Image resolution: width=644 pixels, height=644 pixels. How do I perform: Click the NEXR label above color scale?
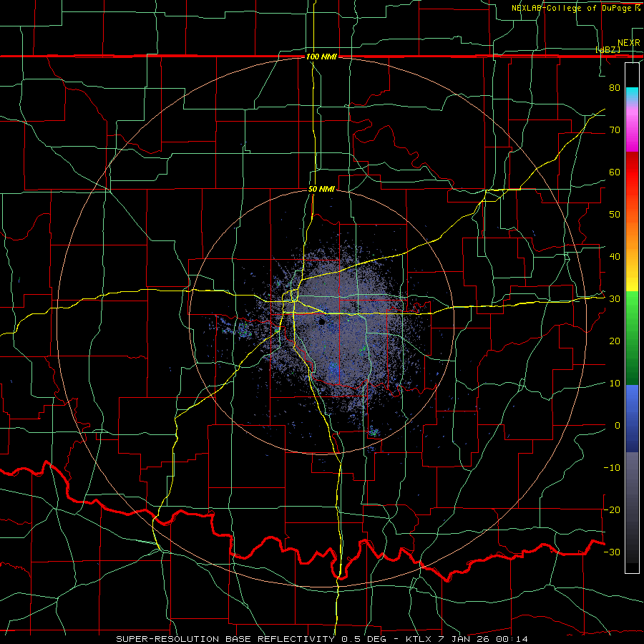[629, 43]
